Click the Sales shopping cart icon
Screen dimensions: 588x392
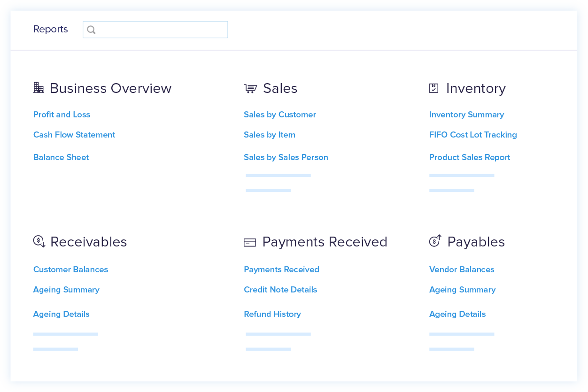pyautogui.click(x=250, y=88)
